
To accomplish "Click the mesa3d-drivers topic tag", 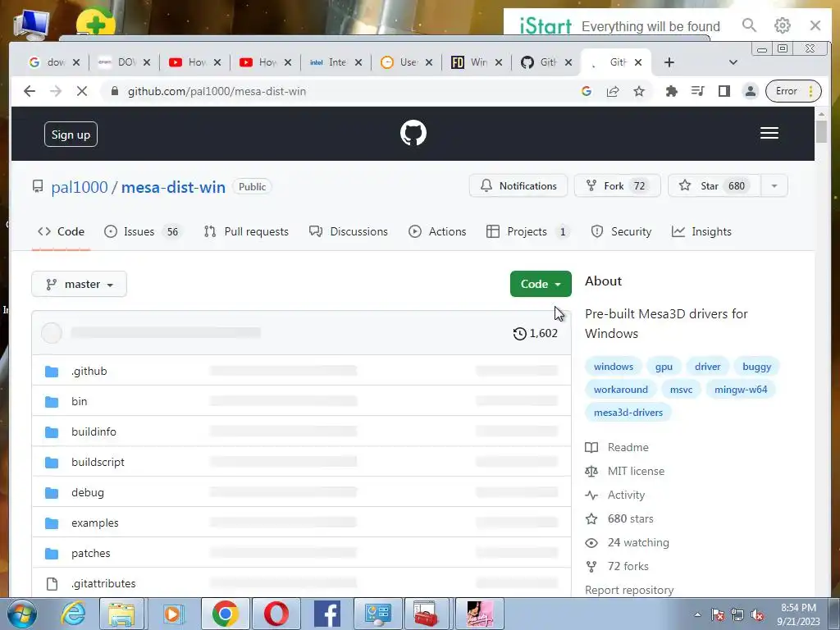I will tap(628, 413).
